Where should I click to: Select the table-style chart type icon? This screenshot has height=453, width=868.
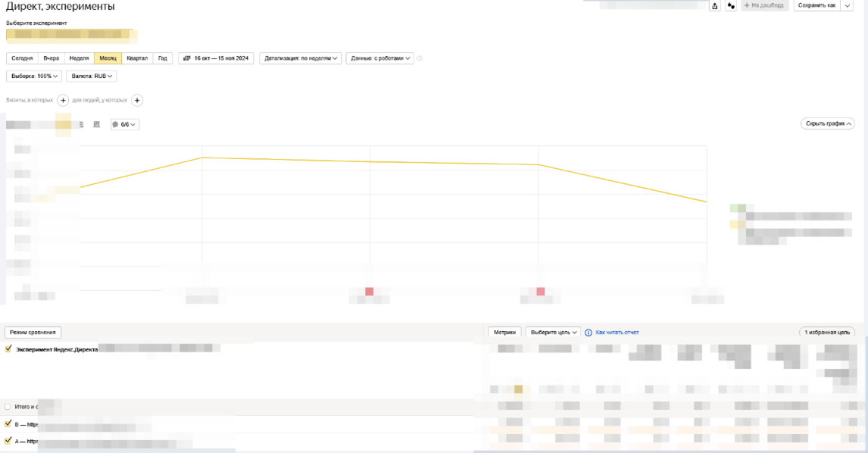click(x=96, y=124)
